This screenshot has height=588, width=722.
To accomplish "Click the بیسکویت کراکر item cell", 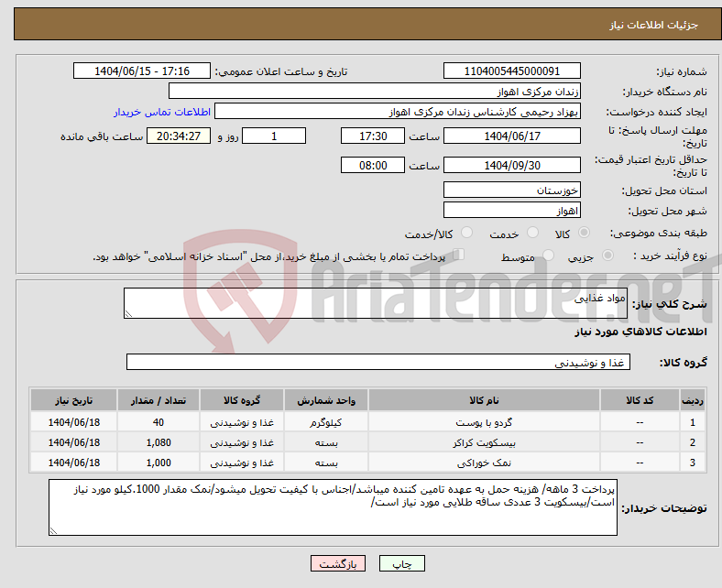I will [484, 442].
